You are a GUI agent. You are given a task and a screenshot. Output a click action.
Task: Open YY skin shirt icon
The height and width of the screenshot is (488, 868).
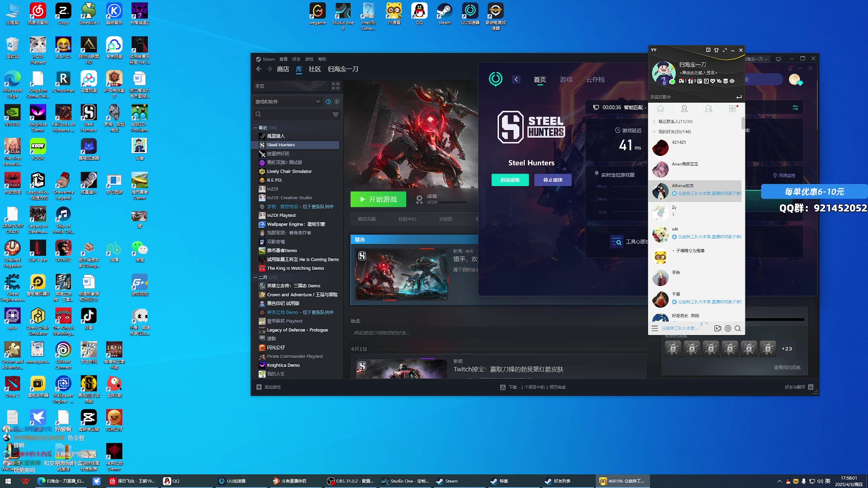tap(717, 50)
